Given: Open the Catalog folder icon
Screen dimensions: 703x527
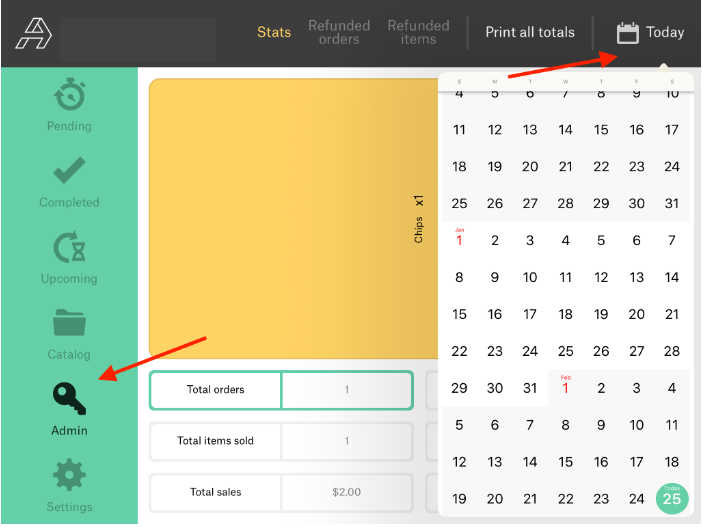Looking at the screenshot, I should pyautogui.click(x=69, y=324).
